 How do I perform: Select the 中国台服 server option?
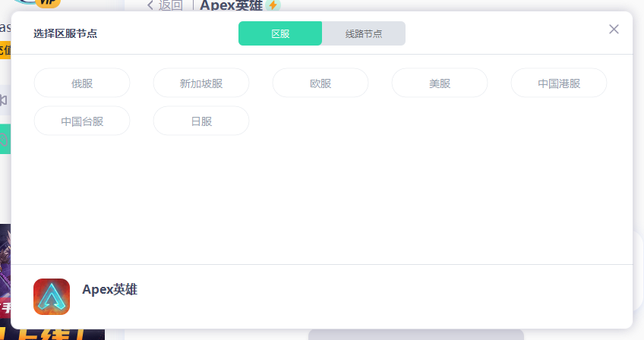(x=82, y=121)
